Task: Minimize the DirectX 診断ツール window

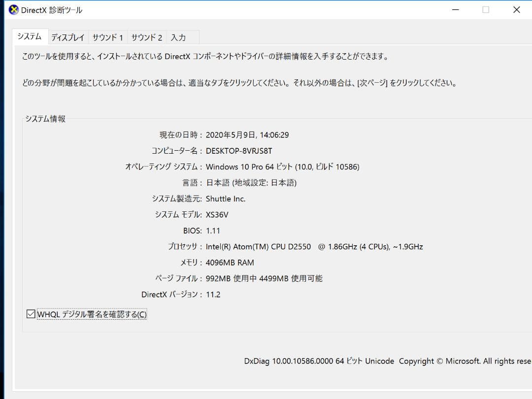Action: coord(456,10)
